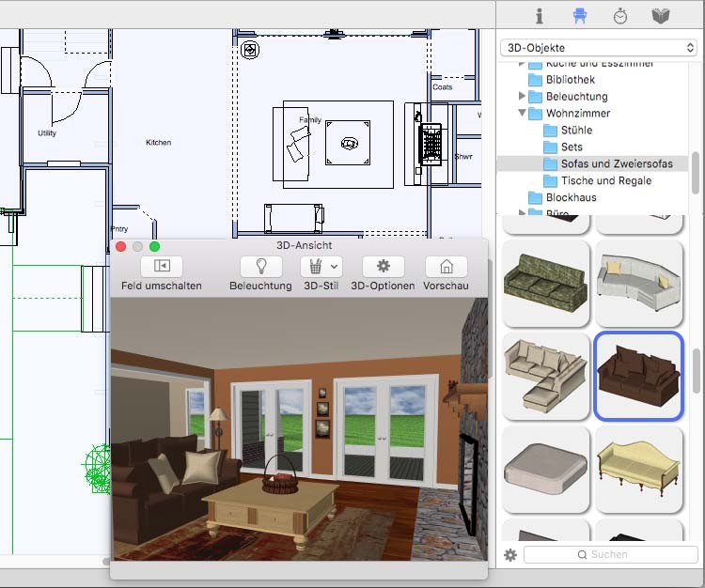Open the gear settings beside search field
The width and height of the screenshot is (705, 588).
point(509,555)
